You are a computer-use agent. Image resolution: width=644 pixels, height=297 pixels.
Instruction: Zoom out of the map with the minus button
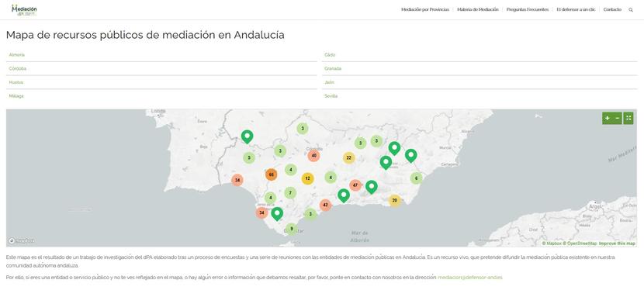(618, 118)
